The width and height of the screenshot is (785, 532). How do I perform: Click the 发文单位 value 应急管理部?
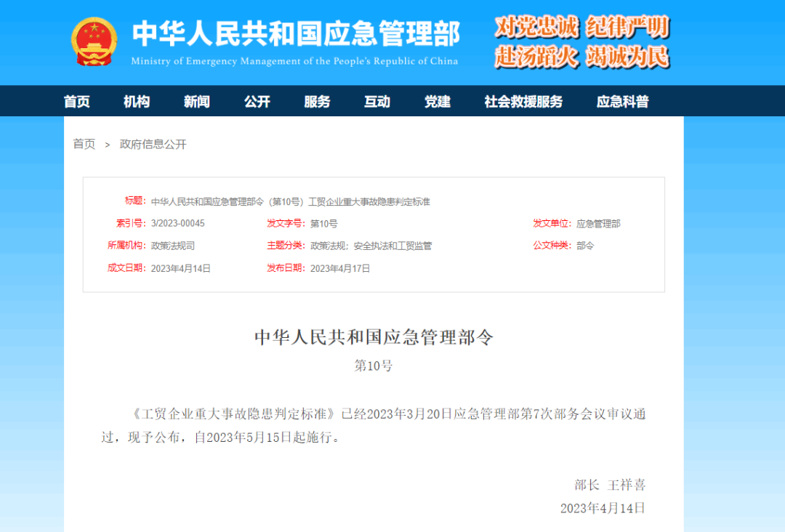coord(598,224)
